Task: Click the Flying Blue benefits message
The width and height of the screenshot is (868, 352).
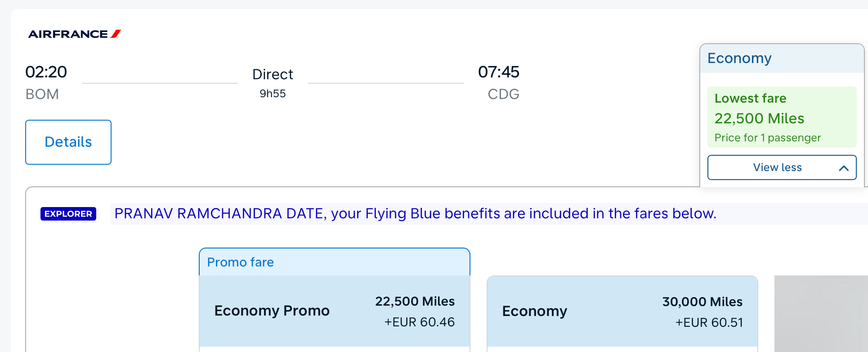Action: tap(415, 213)
